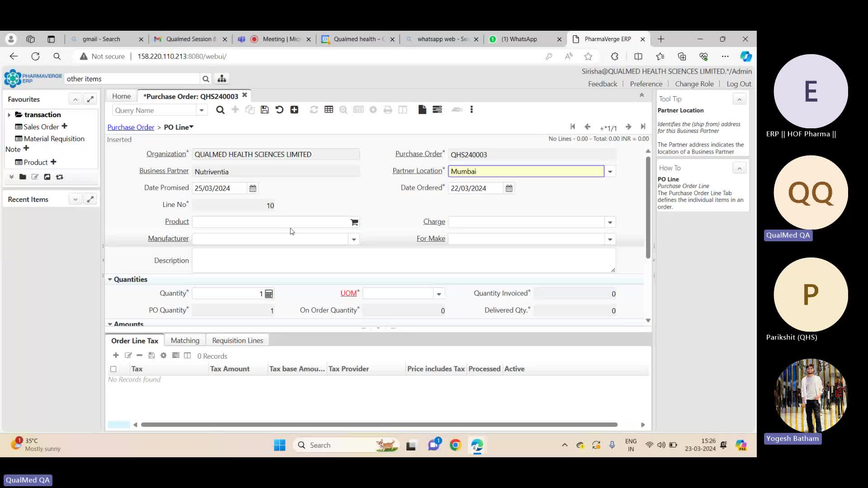
Task: Click the Print icon in the toolbar
Action: click(x=388, y=110)
